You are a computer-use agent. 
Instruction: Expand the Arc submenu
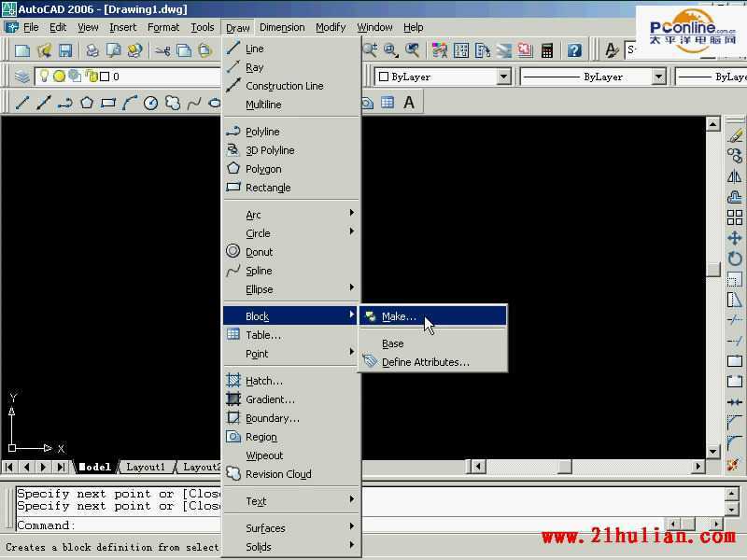[291, 215]
